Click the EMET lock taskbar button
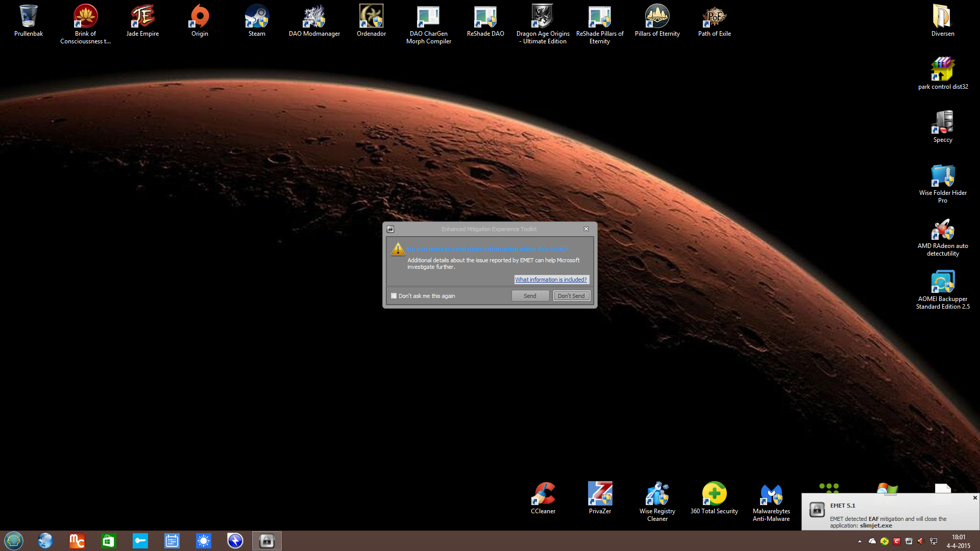Viewport: 980px width, 551px height. pyautogui.click(x=266, y=541)
